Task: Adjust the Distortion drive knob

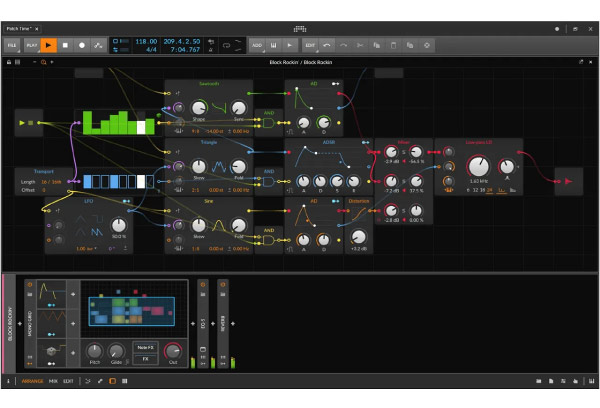Action: pyautogui.click(x=359, y=237)
